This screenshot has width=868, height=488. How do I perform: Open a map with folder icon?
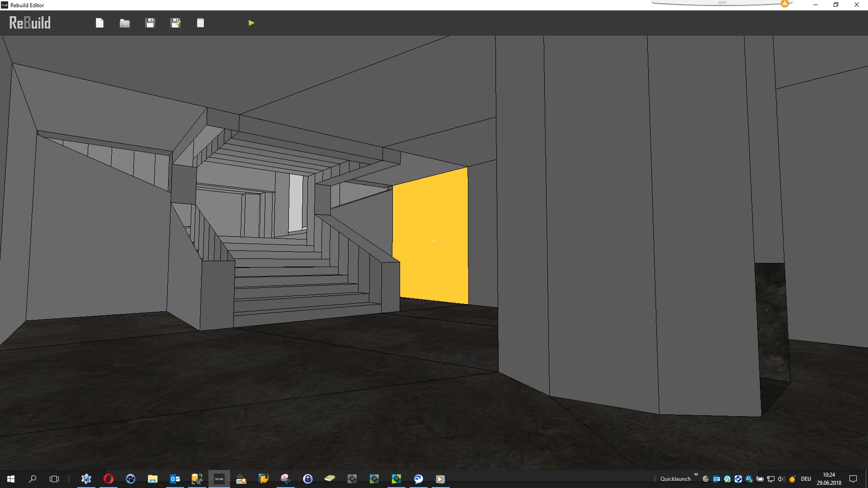pos(125,23)
